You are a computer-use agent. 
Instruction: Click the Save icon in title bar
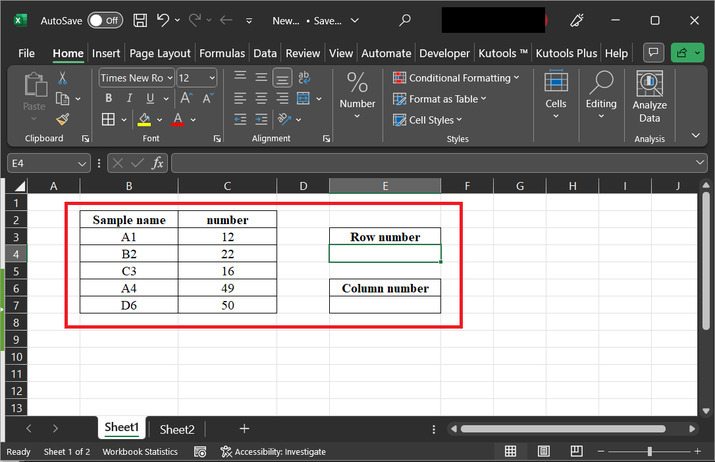(141, 20)
